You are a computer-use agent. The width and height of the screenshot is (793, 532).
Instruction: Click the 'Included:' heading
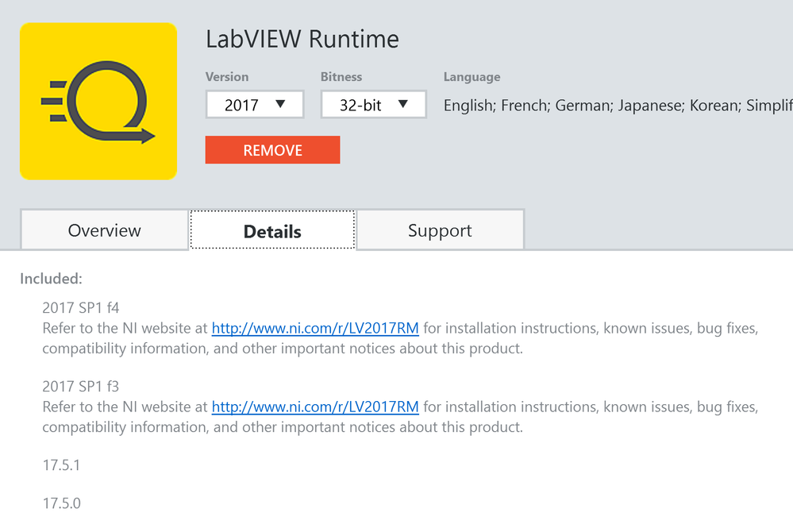(51, 279)
